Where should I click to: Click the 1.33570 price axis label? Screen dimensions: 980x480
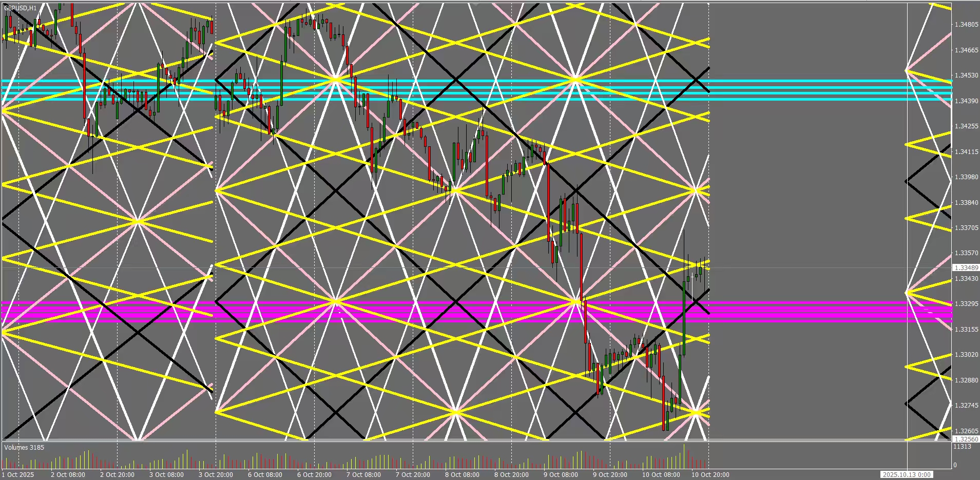coord(966,254)
